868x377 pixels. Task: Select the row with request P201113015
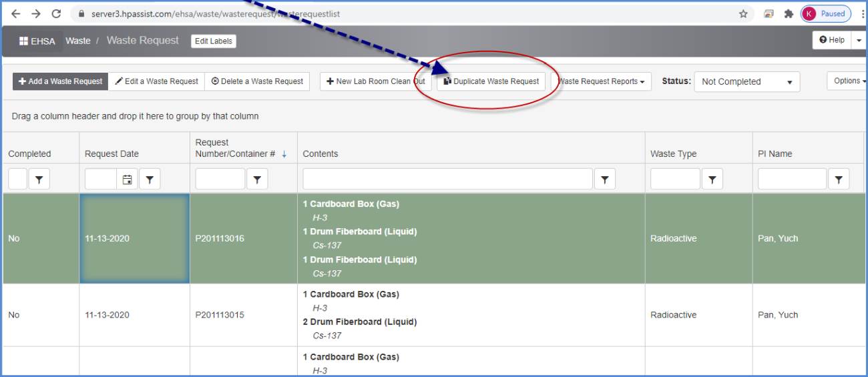tap(220, 315)
